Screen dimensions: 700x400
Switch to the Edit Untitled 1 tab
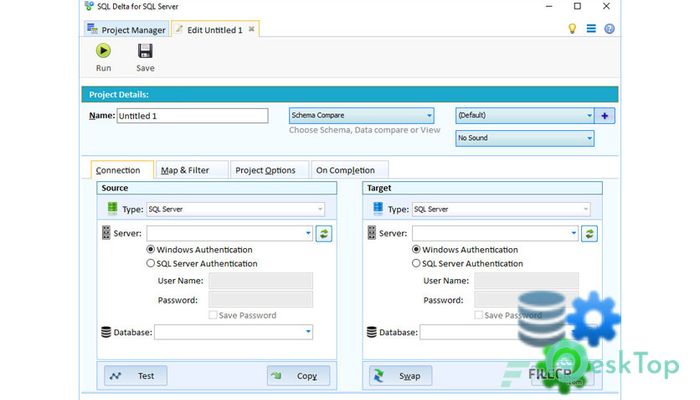215,29
